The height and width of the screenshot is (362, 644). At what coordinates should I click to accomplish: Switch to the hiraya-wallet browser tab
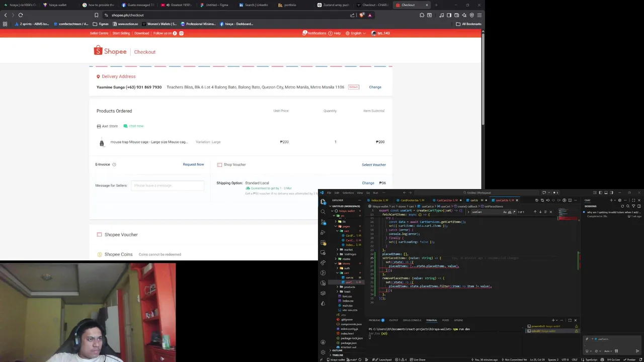(57, 5)
